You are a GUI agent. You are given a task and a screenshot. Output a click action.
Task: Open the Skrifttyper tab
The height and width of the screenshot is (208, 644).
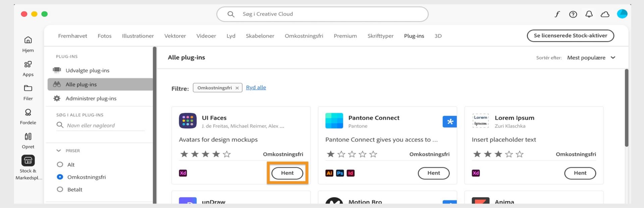pos(380,36)
